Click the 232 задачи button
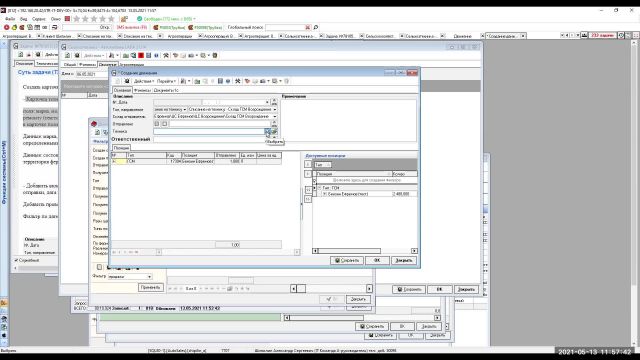The width and height of the screenshot is (640, 360). (603, 36)
